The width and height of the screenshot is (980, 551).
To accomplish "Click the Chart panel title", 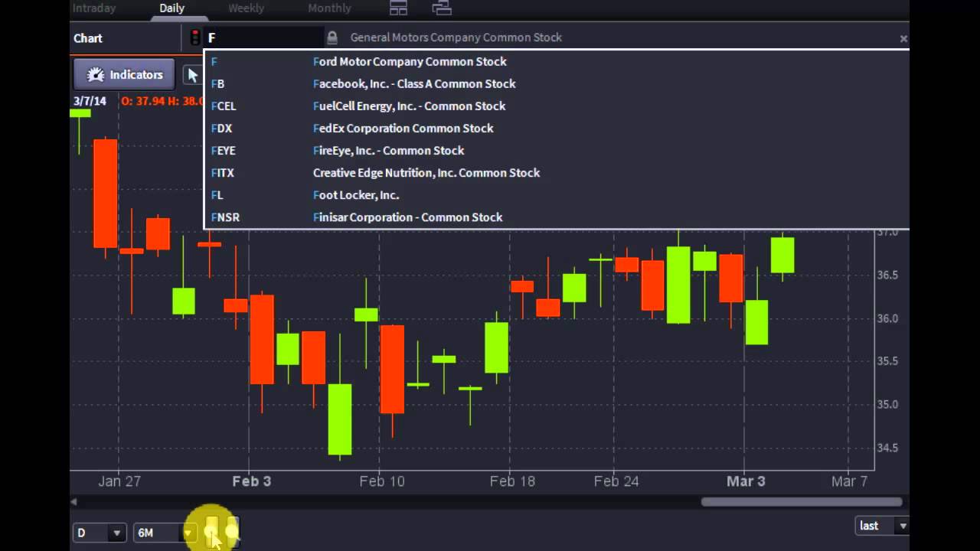I will (88, 38).
